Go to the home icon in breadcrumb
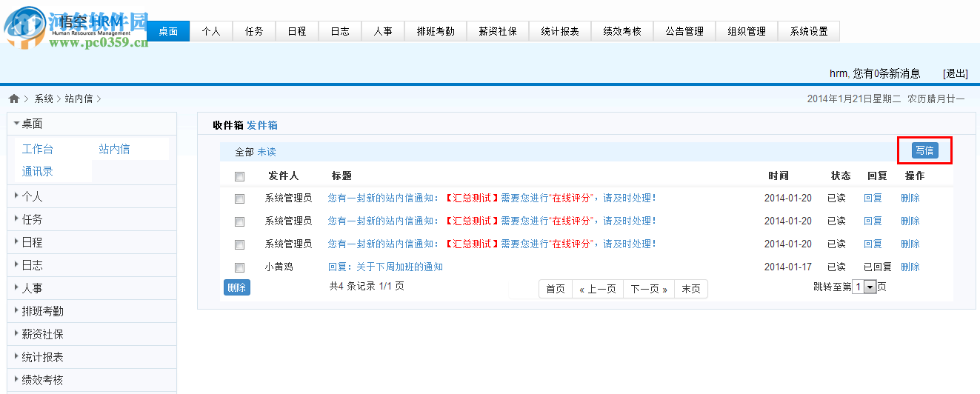980x394 pixels. point(13,98)
